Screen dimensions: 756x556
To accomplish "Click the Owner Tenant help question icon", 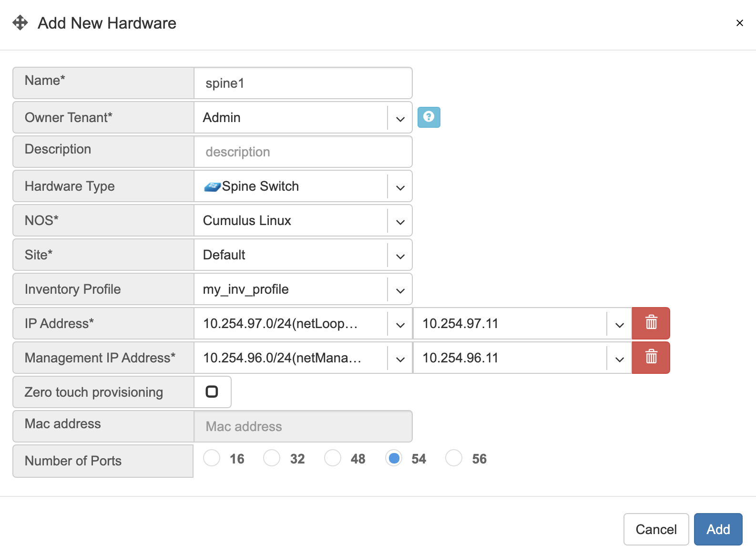I will coord(429,117).
